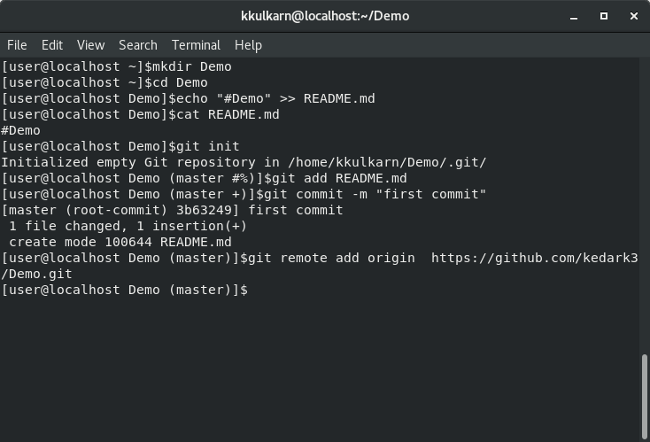Open the View menu
This screenshot has width=650, height=442.
click(x=91, y=45)
